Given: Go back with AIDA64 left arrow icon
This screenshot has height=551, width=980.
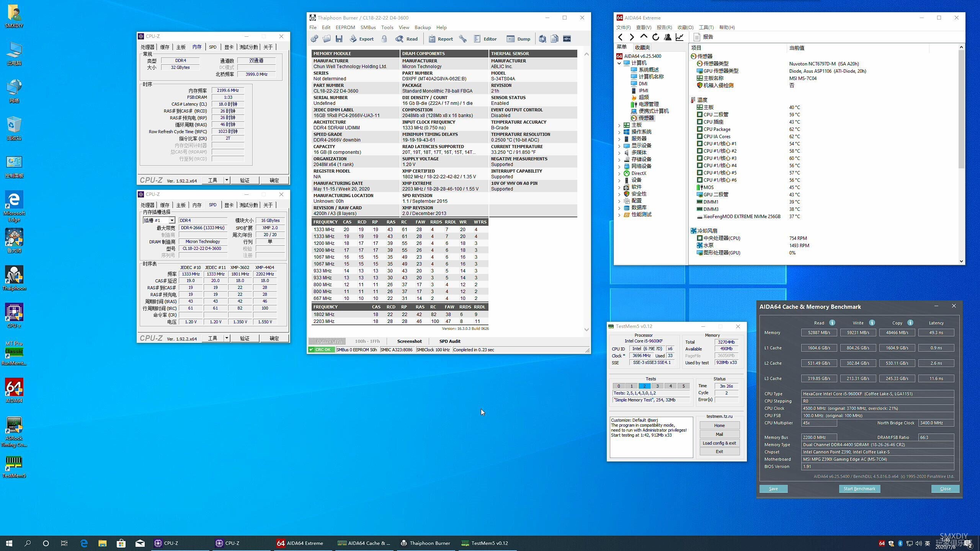Looking at the screenshot, I should (621, 37).
